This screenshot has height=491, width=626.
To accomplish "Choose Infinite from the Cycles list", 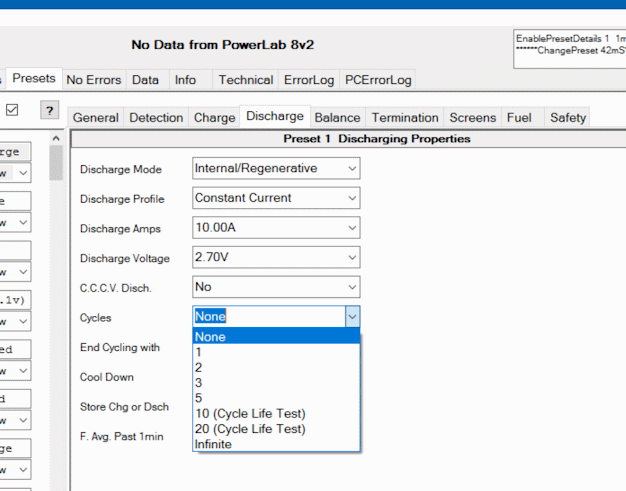I will (213, 444).
